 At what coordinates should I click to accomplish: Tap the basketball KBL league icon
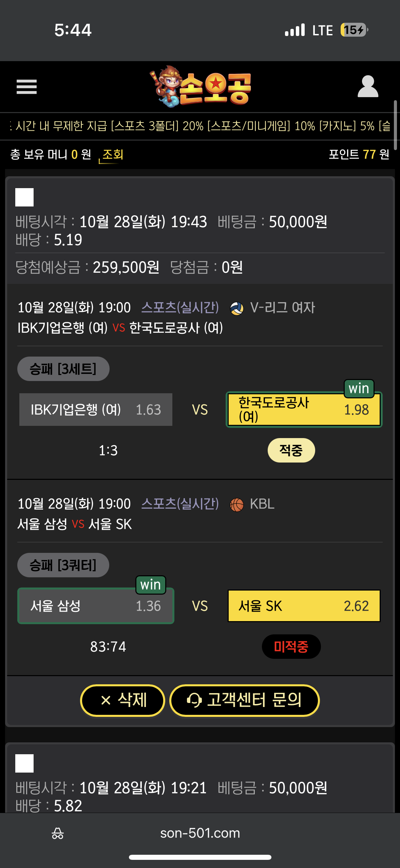pos(236,505)
